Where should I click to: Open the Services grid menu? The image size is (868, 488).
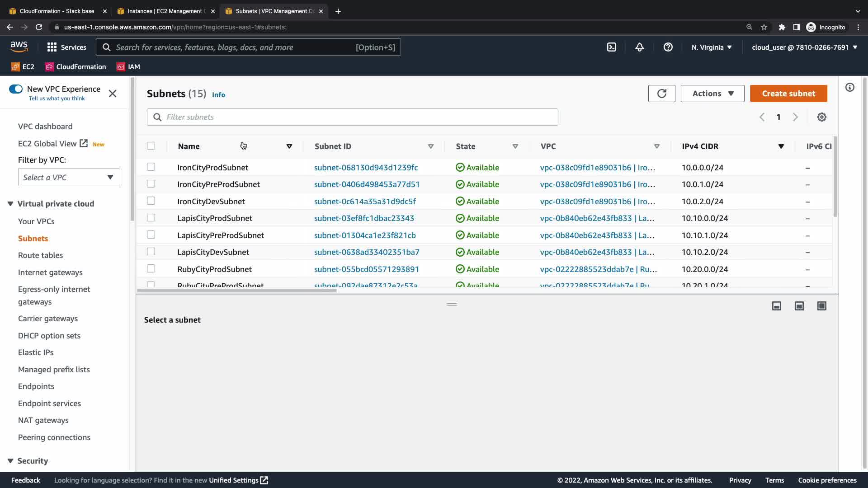pos(52,47)
